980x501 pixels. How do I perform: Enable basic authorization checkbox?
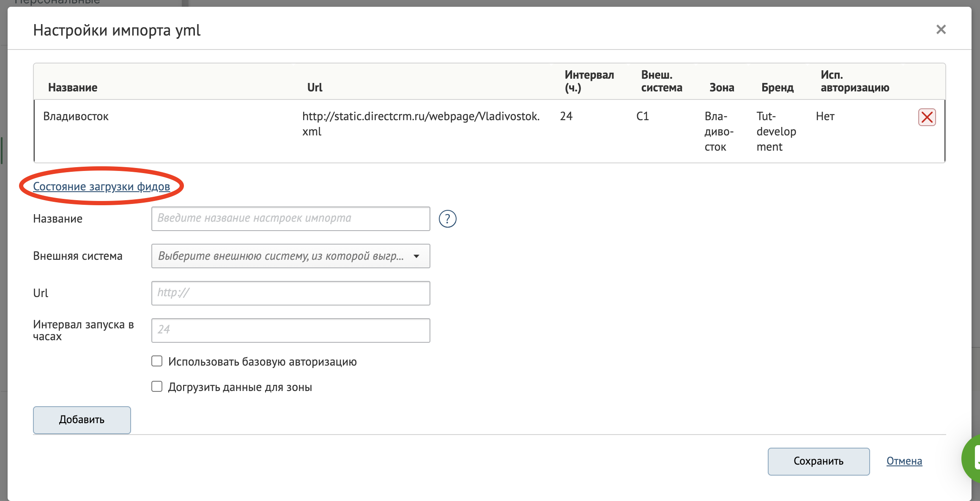(157, 361)
